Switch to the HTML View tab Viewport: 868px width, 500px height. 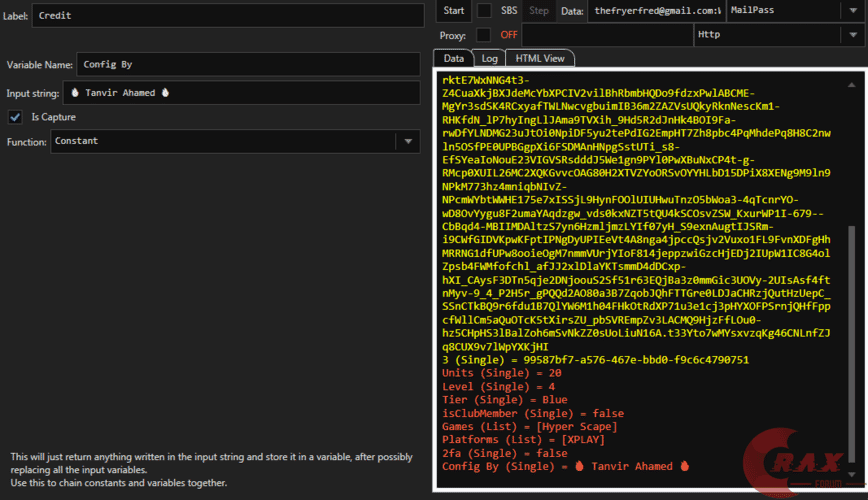(x=540, y=59)
